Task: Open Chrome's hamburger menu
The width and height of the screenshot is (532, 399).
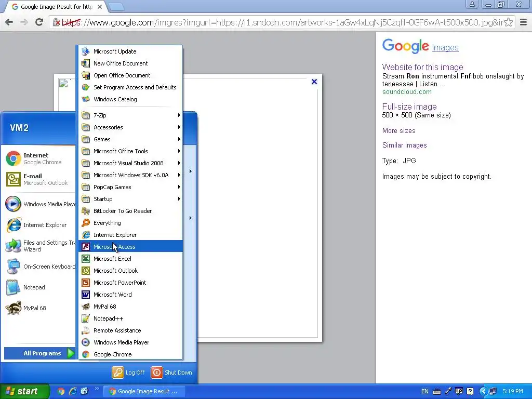Action: pyautogui.click(x=523, y=22)
